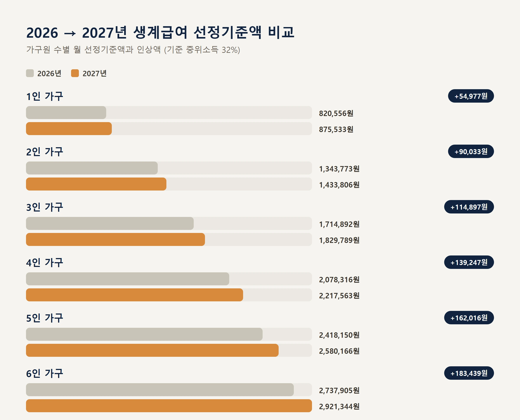Click the +183,439원 increase badge
Screen dimensions: 520x420
pyautogui.click(x=469, y=373)
